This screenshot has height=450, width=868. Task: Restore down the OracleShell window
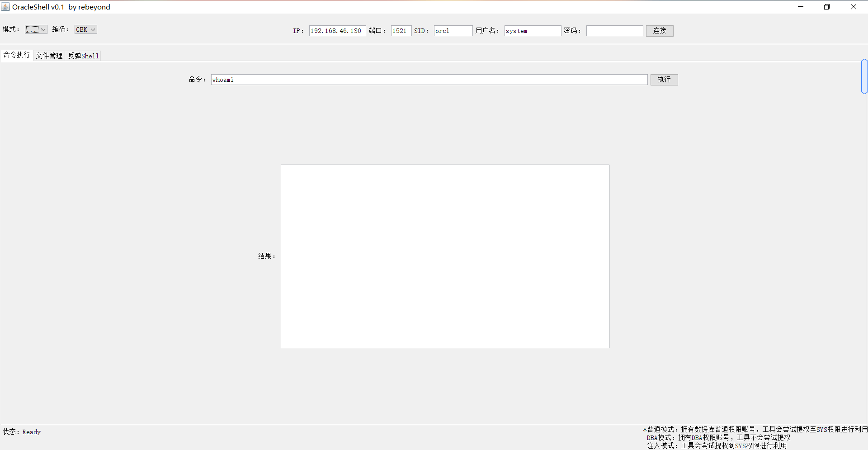click(x=827, y=7)
